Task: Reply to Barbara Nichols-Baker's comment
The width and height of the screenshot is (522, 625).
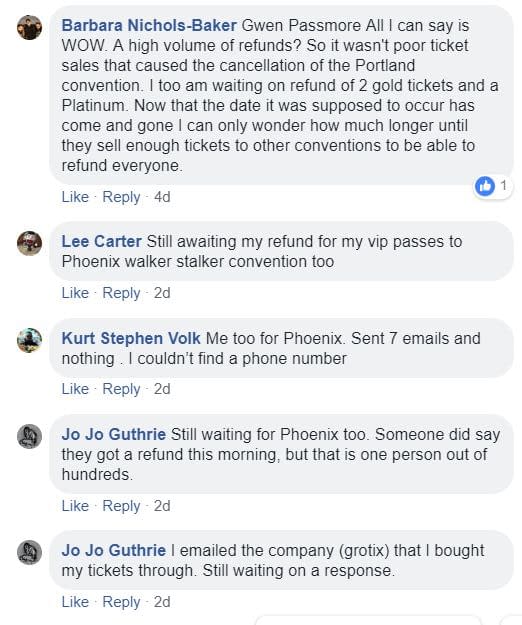Action: [x=121, y=197]
